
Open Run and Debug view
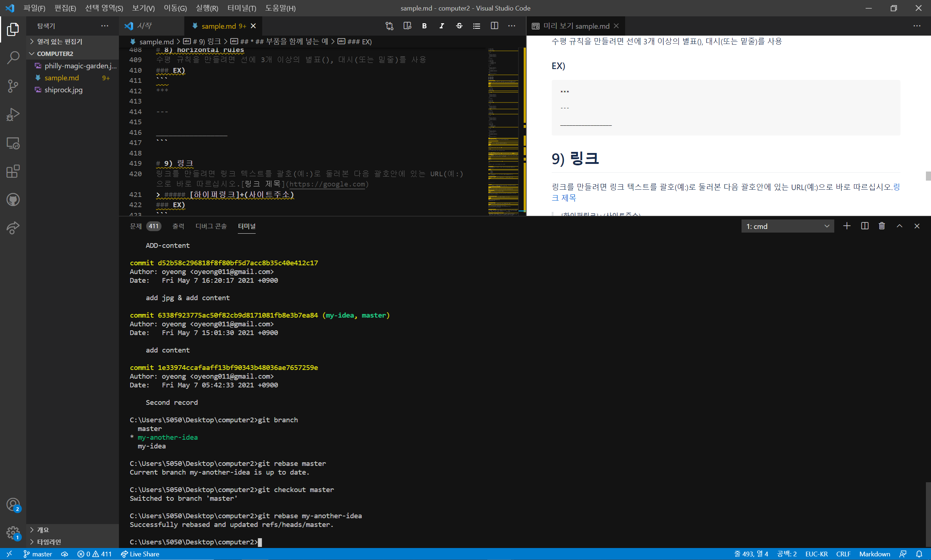click(13, 114)
